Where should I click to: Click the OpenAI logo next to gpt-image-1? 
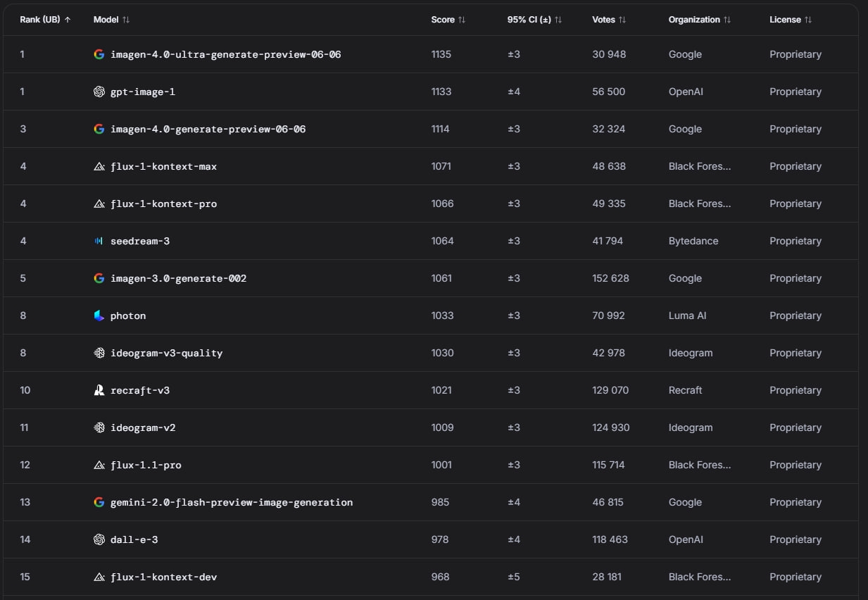pos(99,92)
